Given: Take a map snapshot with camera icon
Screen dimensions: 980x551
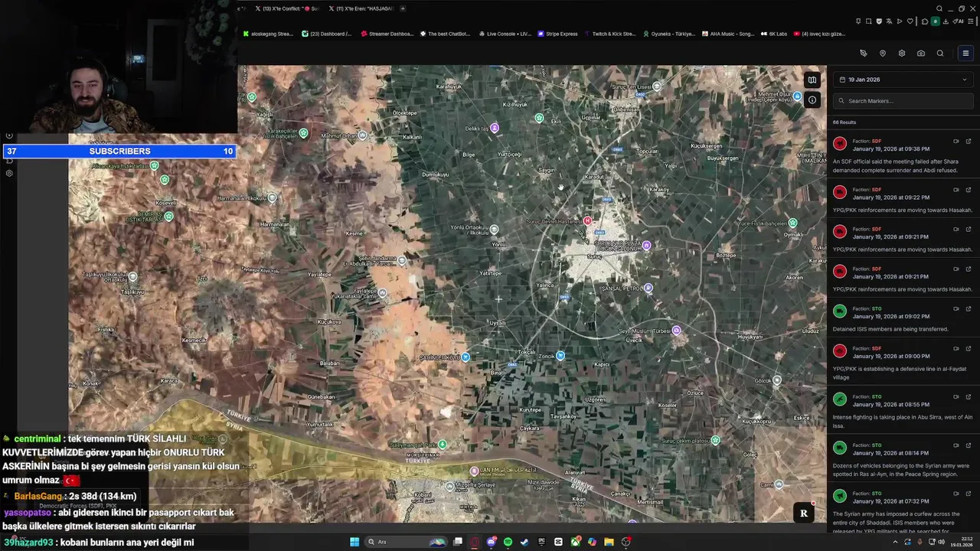Looking at the screenshot, I should click(x=921, y=54).
